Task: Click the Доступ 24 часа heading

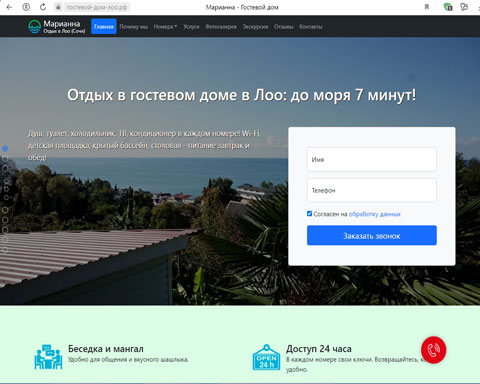Action: click(x=319, y=349)
